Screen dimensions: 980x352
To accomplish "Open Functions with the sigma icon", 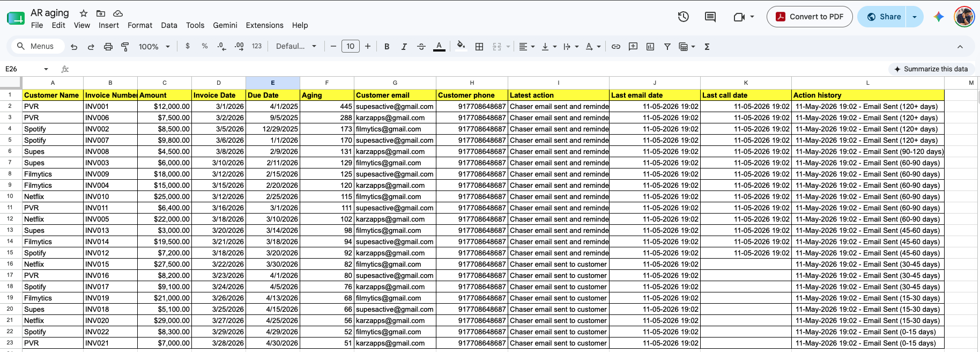I will (707, 47).
